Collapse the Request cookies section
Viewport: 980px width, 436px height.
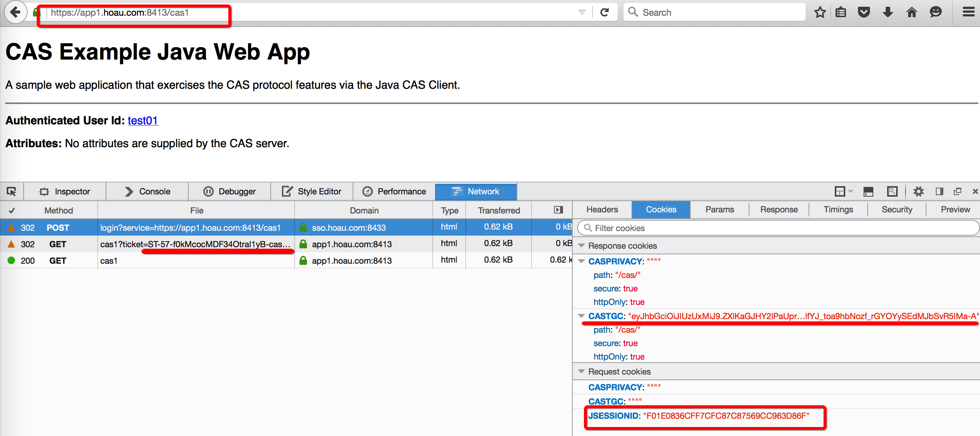[x=581, y=371]
